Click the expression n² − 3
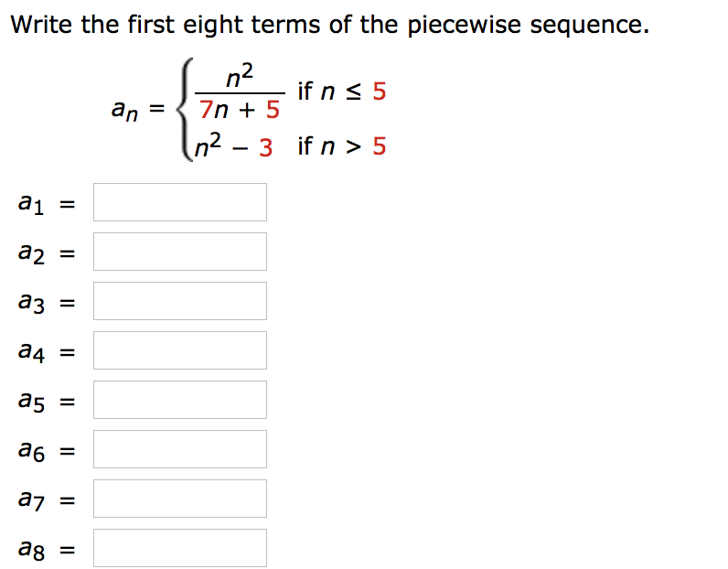This screenshot has width=728, height=569. [233, 145]
